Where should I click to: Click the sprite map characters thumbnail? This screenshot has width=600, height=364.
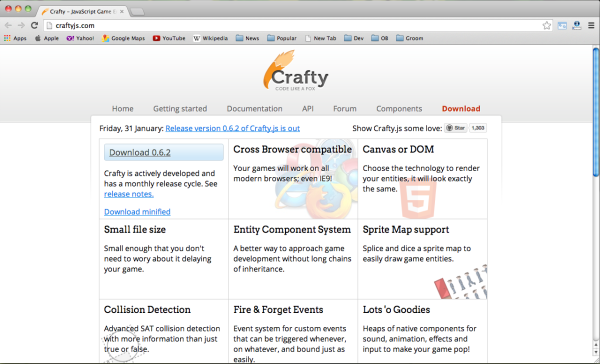461,282
